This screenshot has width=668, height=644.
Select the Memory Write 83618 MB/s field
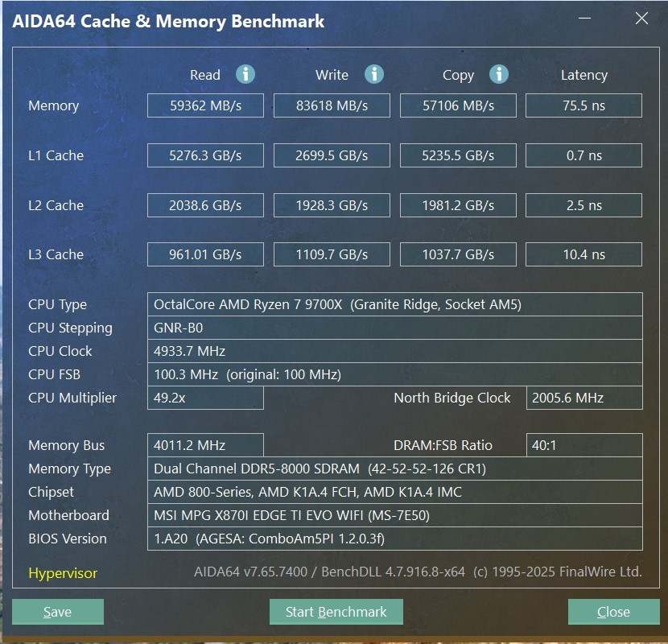click(332, 105)
